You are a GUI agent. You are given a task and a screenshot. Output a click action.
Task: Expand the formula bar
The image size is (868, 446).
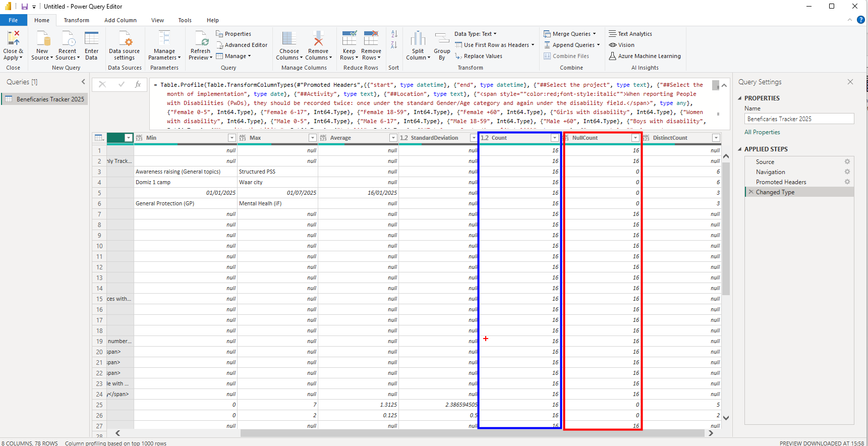tap(724, 85)
